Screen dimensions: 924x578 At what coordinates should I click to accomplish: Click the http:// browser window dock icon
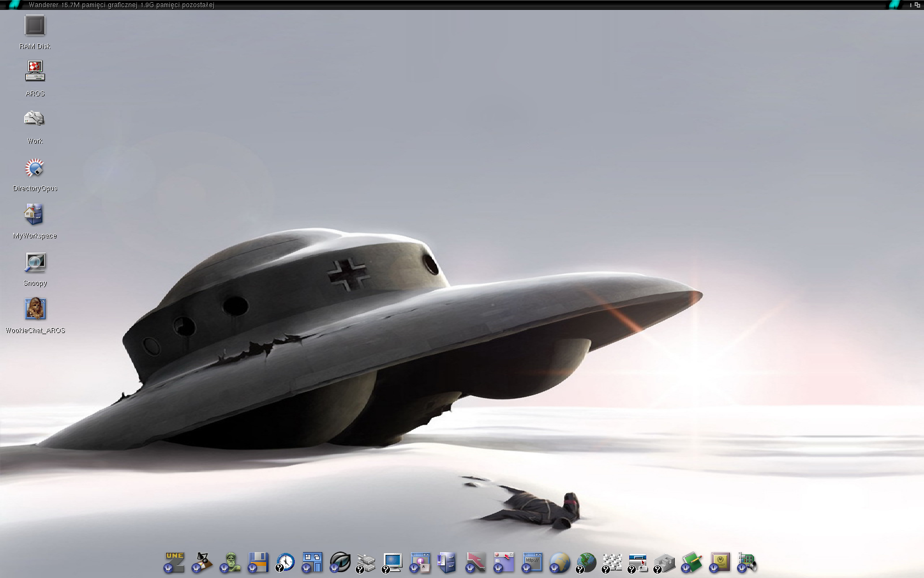tap(532, 563)
